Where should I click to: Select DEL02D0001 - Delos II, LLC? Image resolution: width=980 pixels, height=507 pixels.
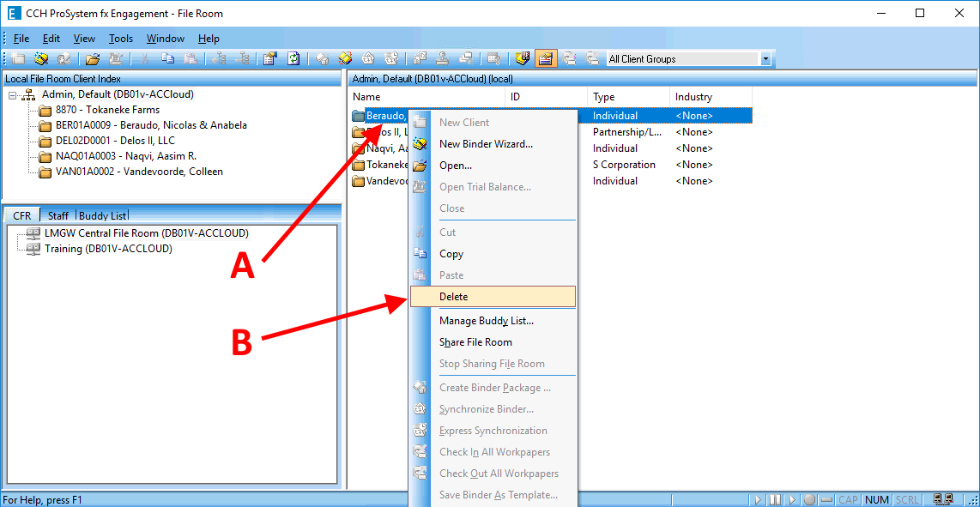[115, 141]
